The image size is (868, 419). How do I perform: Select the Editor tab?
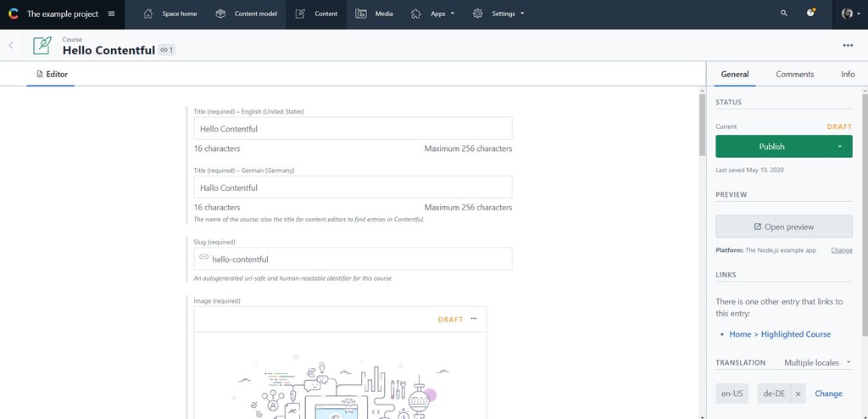(52, 75)
